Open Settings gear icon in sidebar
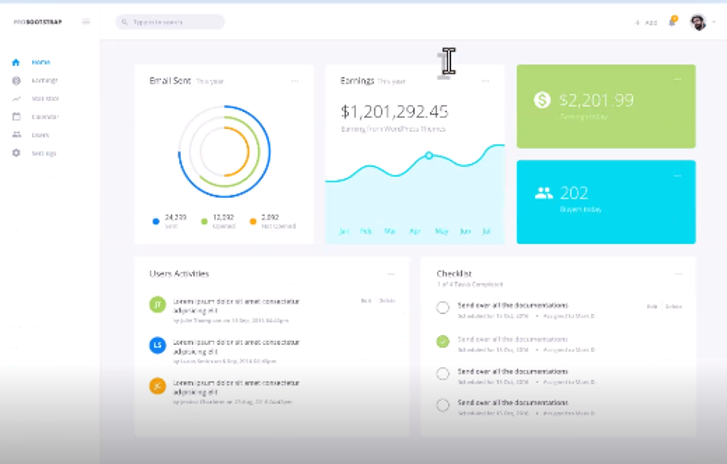Image resolution: width=727 pixels, height=464 pixels. point(16,153)
